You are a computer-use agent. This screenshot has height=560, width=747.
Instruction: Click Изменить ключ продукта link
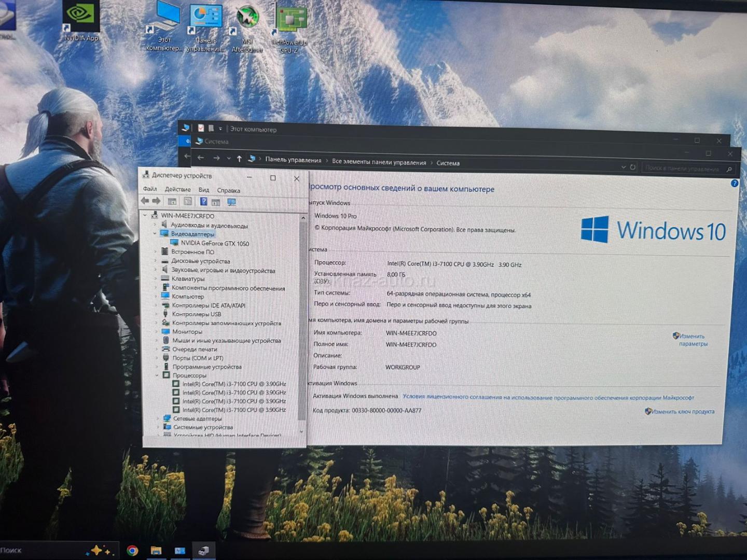(682, 412)
